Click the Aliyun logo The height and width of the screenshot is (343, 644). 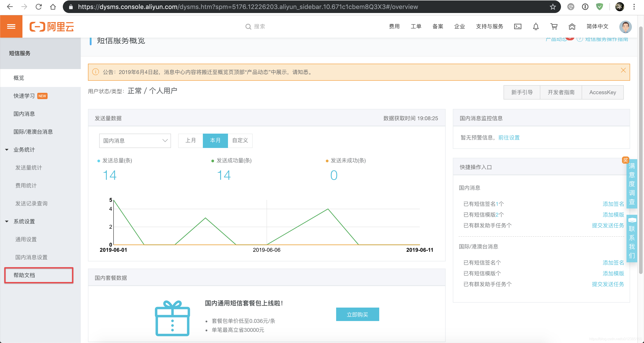(52, 26)
